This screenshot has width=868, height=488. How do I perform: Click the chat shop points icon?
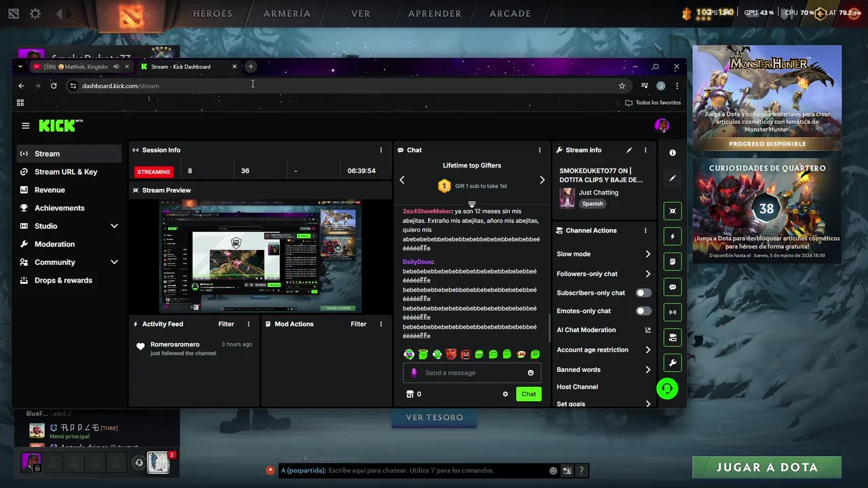point(410,394)
